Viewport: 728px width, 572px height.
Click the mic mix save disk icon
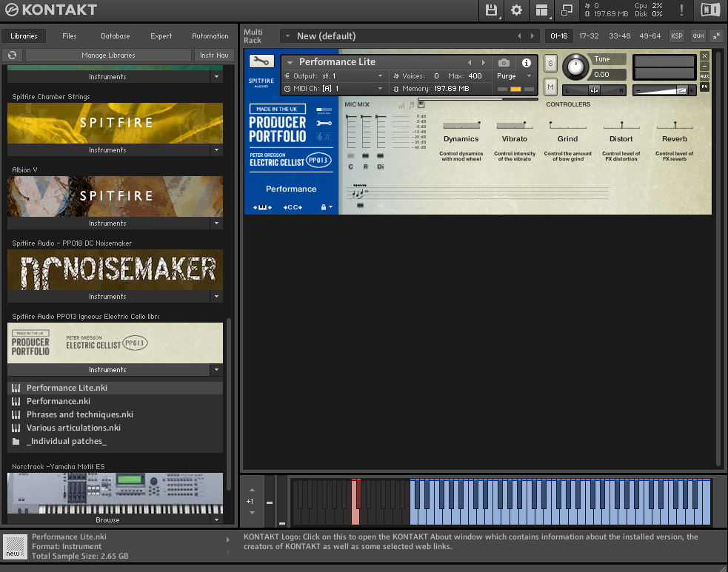tap(421, 105)
